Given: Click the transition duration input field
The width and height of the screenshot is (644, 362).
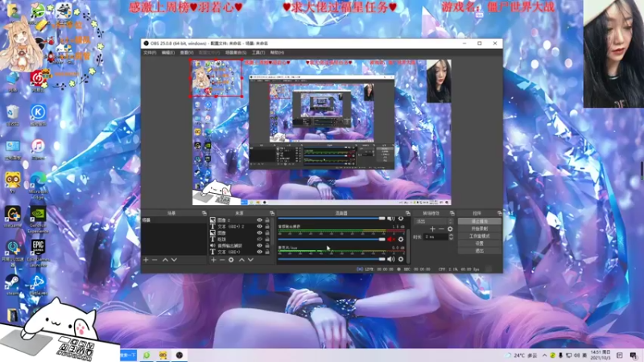Looking at the screenshot, I should [436, 237].
